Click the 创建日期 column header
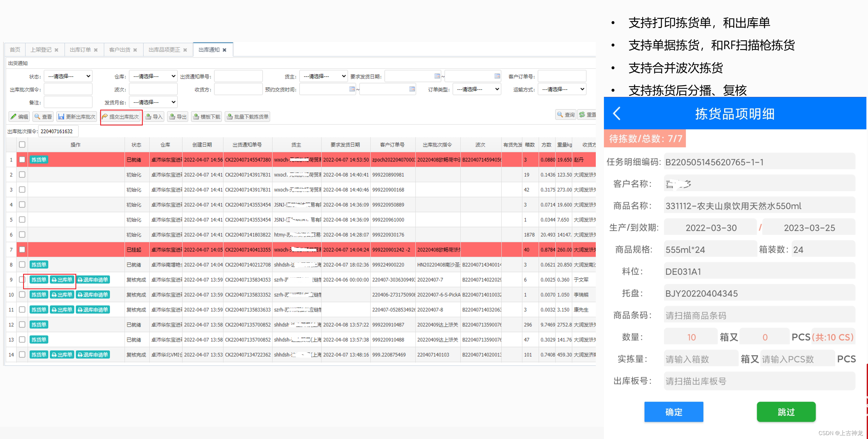The height and width of the screenshot is (439, 868). (x=202, y=144)
